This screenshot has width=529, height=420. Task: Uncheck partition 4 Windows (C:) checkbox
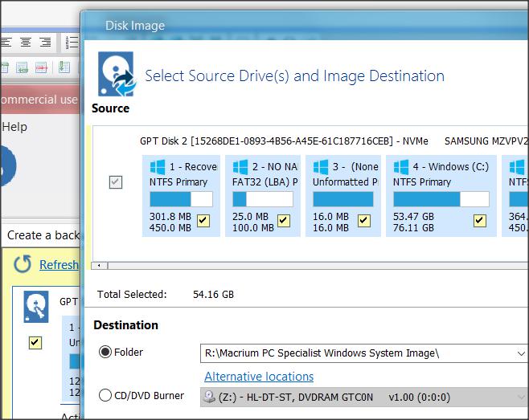click(x=480, y=221)
